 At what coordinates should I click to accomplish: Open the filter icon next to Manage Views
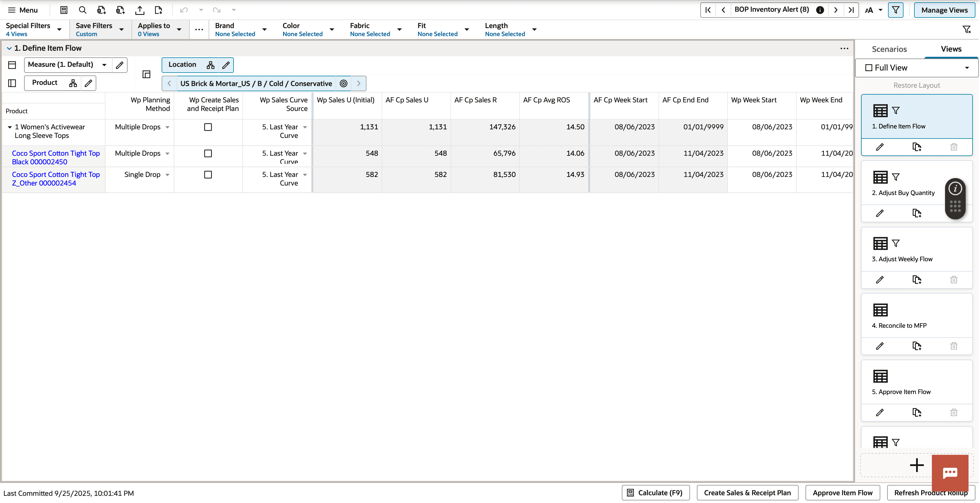pyautogui.click(x=895, y=10)
